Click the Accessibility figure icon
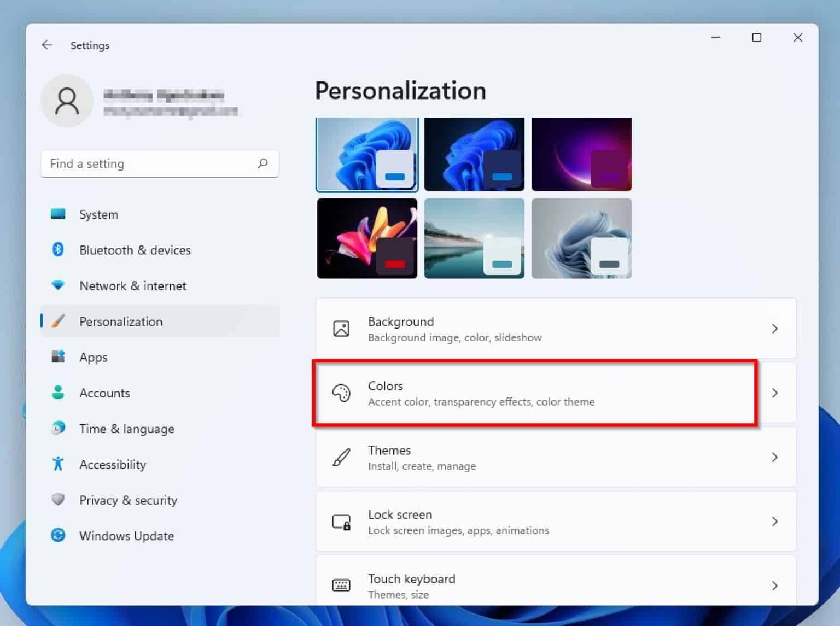Image resolution: width=840 pixels, height=626 pixels. coord(58,464)
